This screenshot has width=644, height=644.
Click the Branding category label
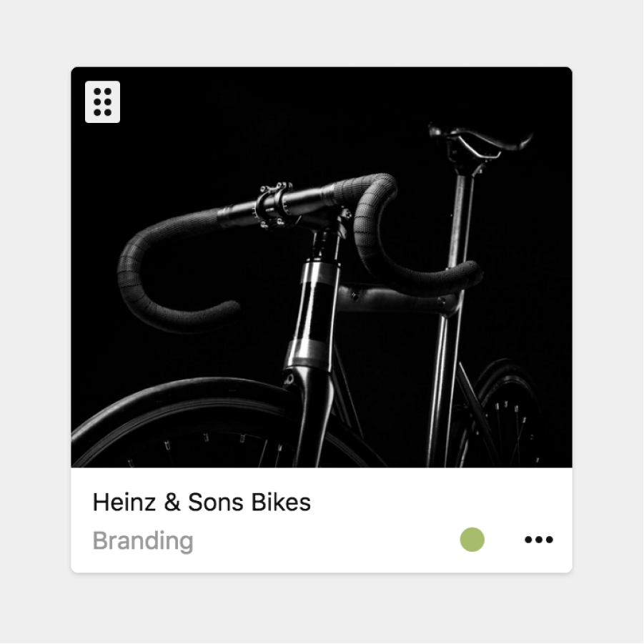(x=143, y=540)
